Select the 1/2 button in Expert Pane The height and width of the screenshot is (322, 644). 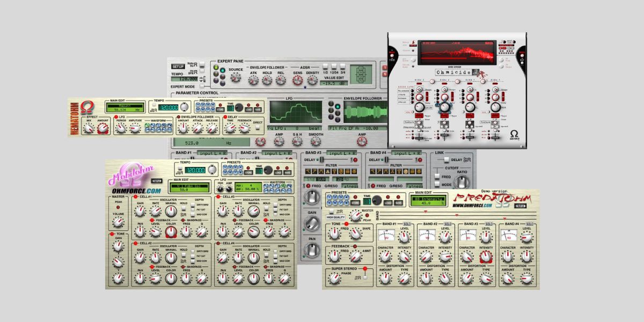tap(324, 65)
